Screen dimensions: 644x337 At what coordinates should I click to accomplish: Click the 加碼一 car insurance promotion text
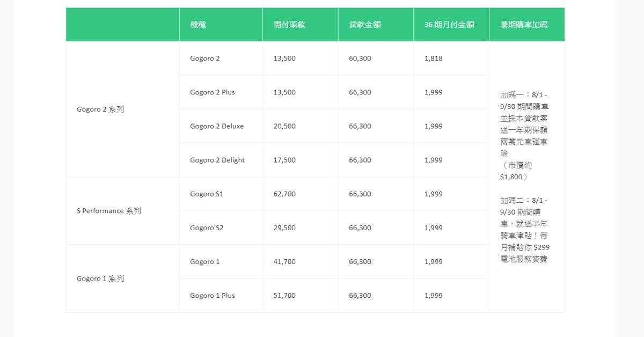point(524,136)
